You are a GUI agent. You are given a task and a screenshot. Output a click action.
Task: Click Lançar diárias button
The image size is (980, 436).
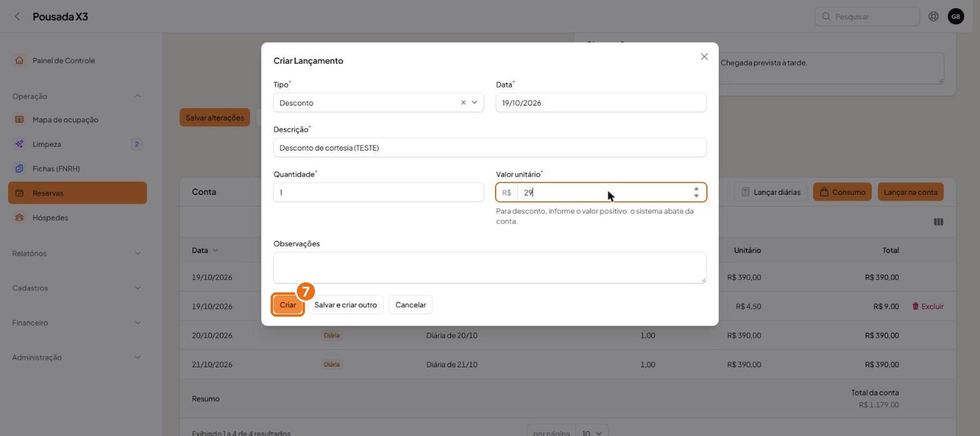coord(771,192)
